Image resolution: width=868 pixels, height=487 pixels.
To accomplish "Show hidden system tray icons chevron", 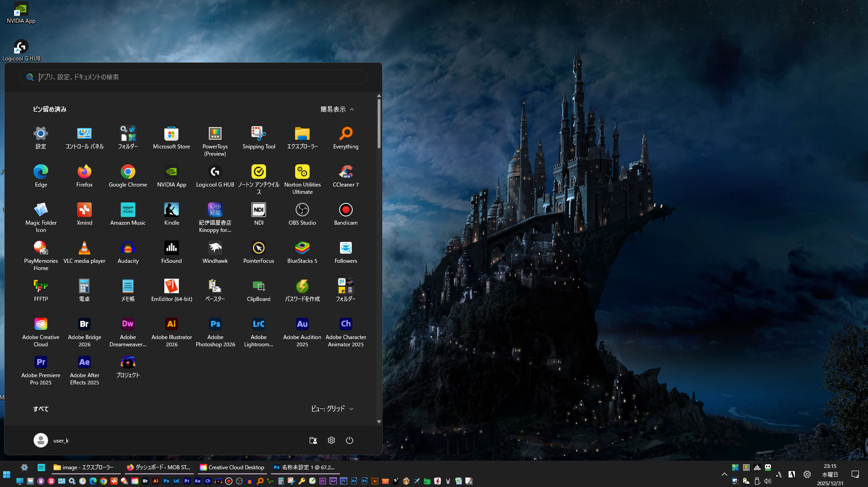I will [724, 474].
